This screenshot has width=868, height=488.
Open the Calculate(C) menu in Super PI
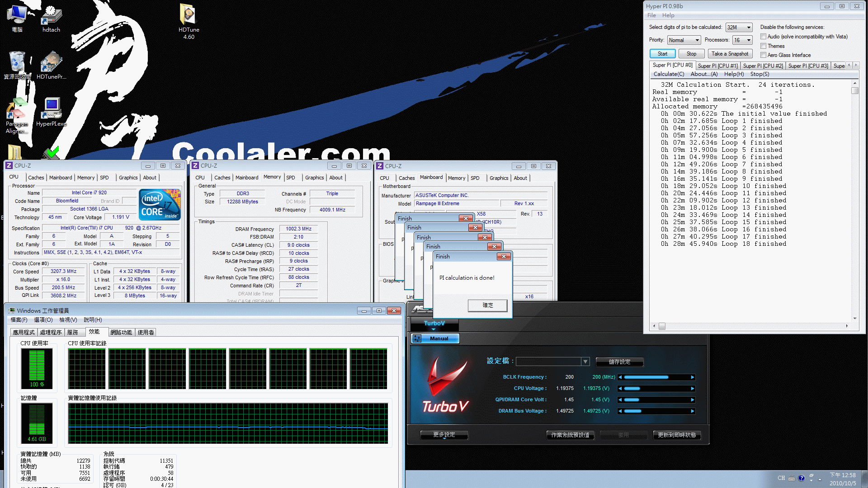tap(669, 74)
